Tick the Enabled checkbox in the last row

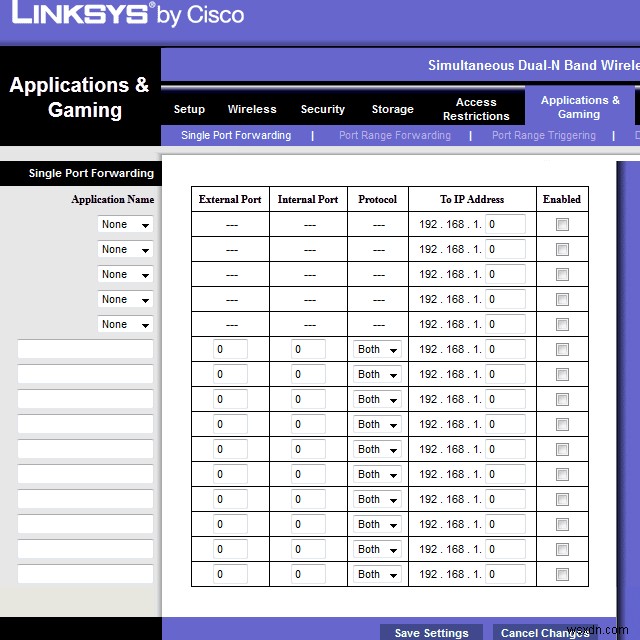(x=562, y=574)
